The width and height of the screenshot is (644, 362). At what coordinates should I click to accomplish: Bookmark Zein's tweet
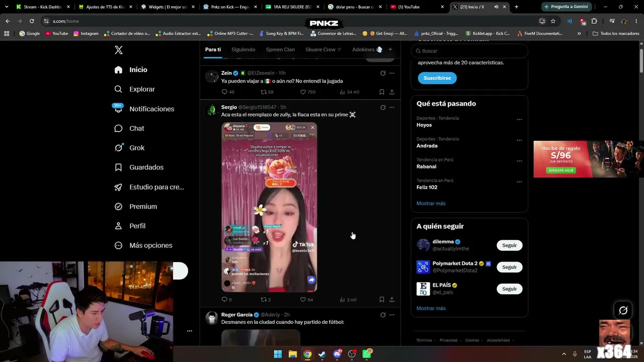tap(382, 92)
